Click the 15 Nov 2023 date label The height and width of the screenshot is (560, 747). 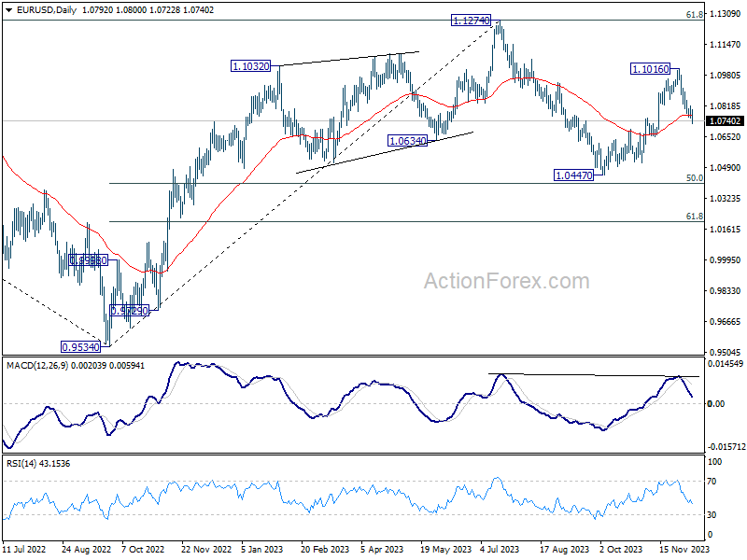(684, 549)
